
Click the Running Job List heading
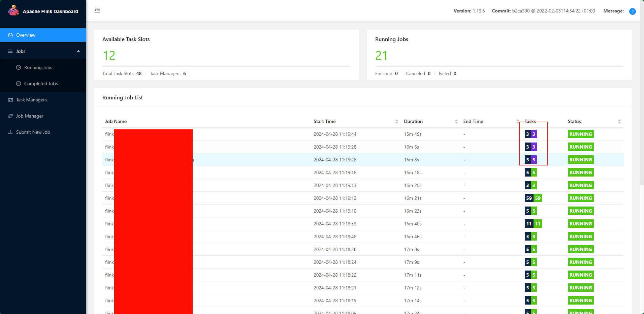point(123,98)
